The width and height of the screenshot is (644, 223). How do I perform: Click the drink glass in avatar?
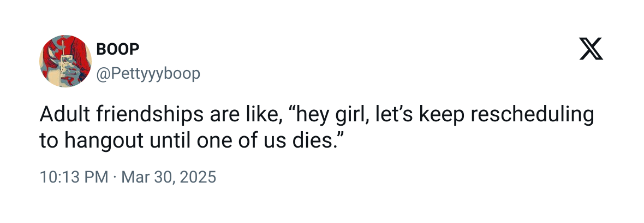[x=64, y=61]
